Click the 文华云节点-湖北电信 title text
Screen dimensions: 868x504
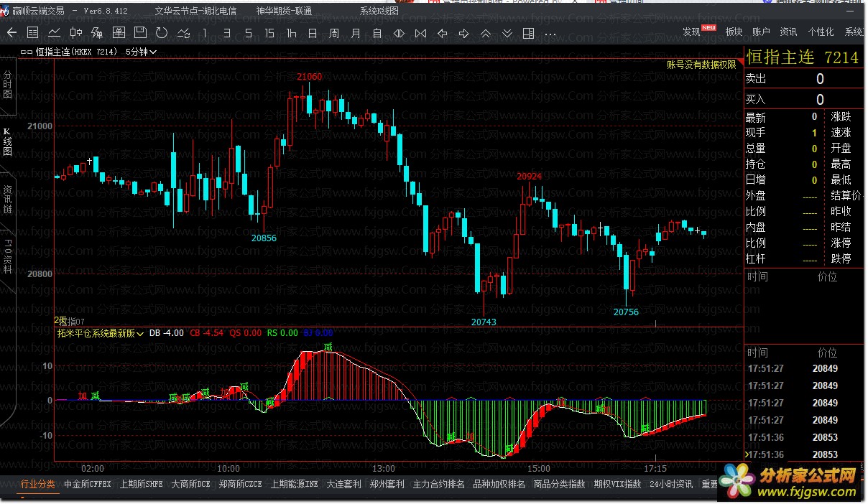195,11
